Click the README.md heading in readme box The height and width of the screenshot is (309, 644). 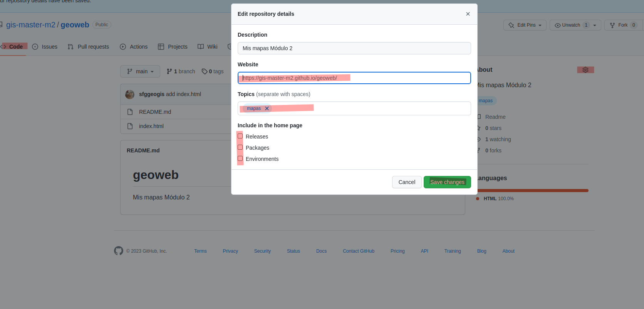[x=143, y=150]
